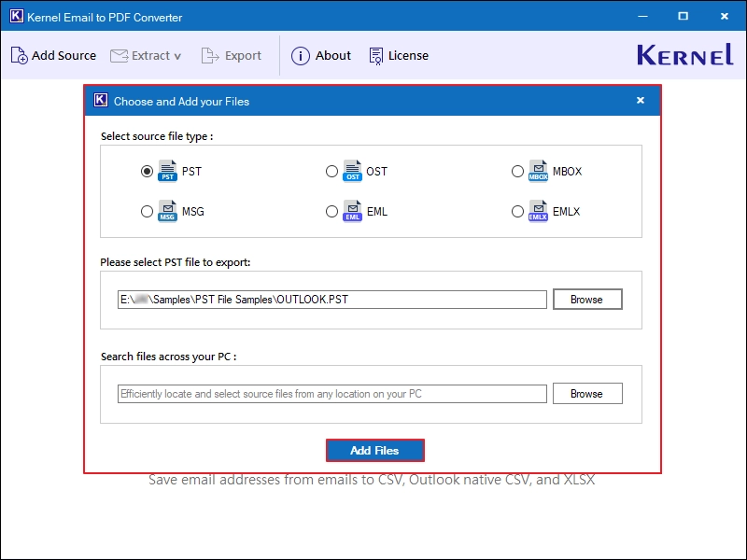The width and height of the screenshot is (747, 560).
Task: Browse for a PST file to export
Action: (x=587, y=299)
